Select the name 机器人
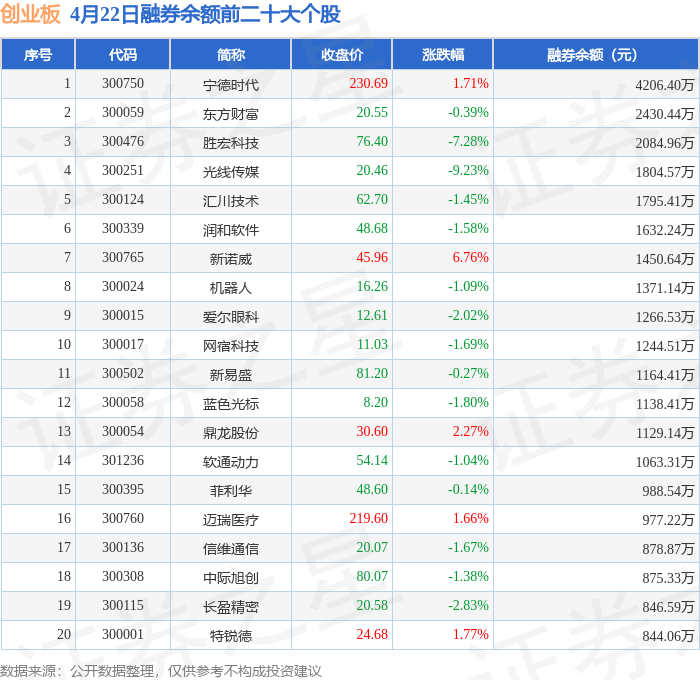 pos(231,288)
